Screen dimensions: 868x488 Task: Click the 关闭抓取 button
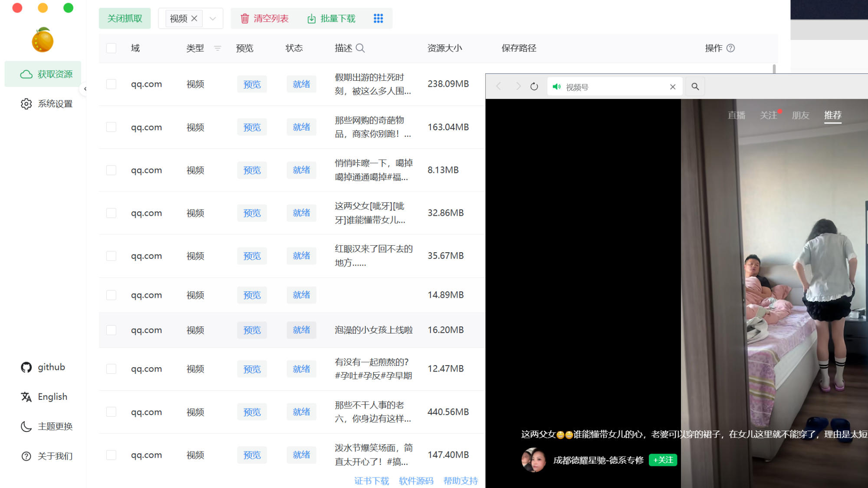(125, 18)
